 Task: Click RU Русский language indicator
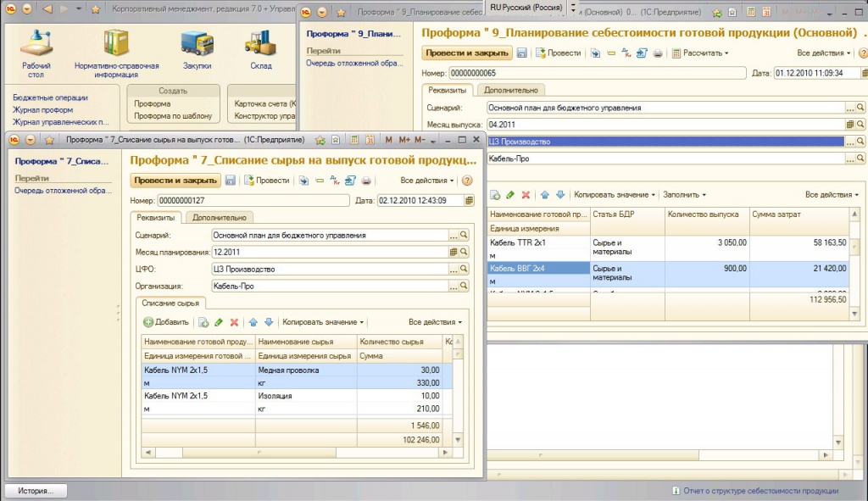click(x=526, y=8)
